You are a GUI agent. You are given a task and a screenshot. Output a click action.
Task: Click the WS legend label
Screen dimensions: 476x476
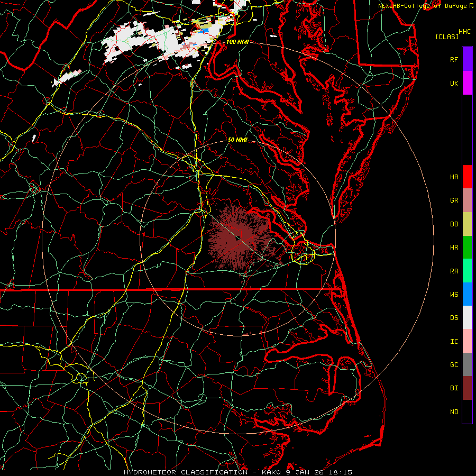pyautogui.click(x=454, y=295)
